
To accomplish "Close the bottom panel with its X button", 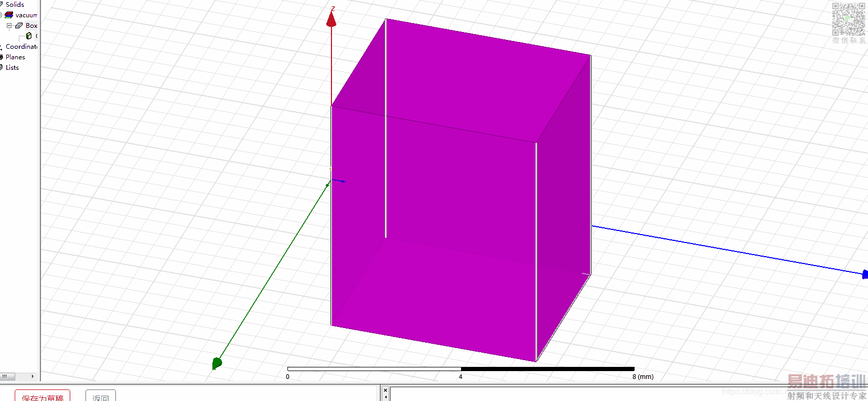I will 385,390.
